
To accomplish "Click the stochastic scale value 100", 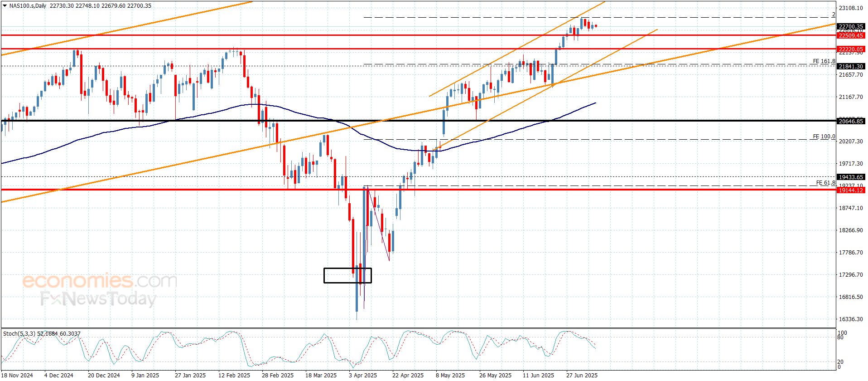I will [843, 333].
